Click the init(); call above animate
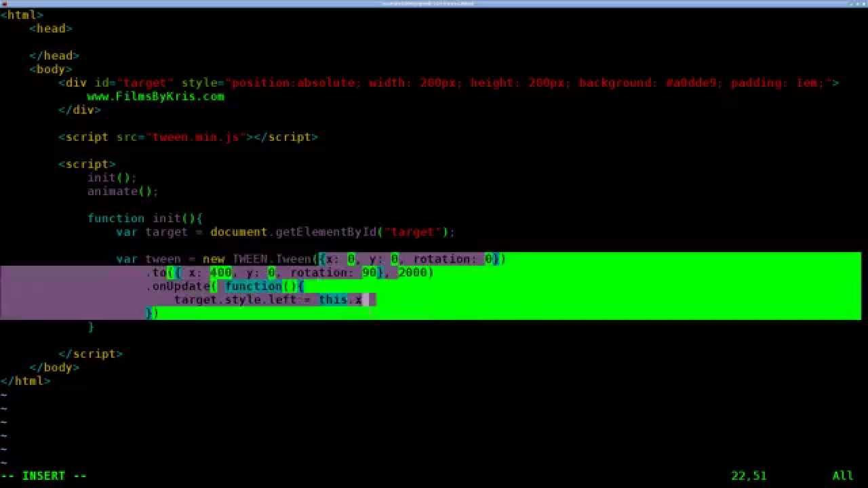Screen dimensions: 868x488 pos(112,178)
